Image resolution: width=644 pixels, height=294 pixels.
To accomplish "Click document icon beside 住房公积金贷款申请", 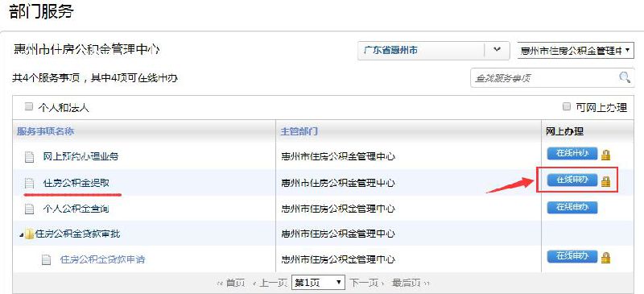I will [x=47, y=260].
